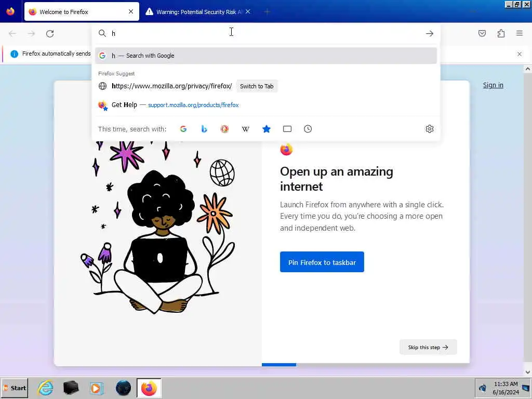532x399 pixels.
Task: Open the support.mozilla.org/products/firefox link
Action: pos(193,105)
